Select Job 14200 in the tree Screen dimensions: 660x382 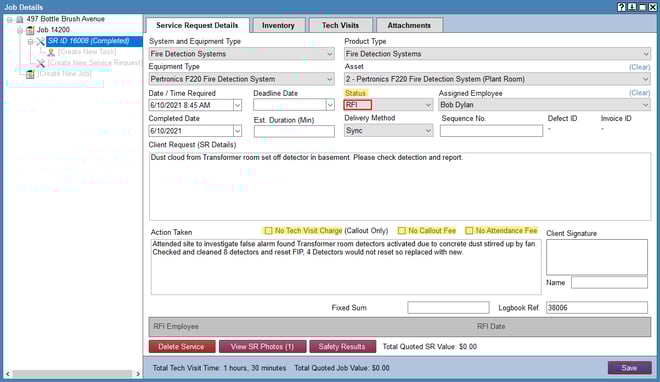tap(53, 30)
